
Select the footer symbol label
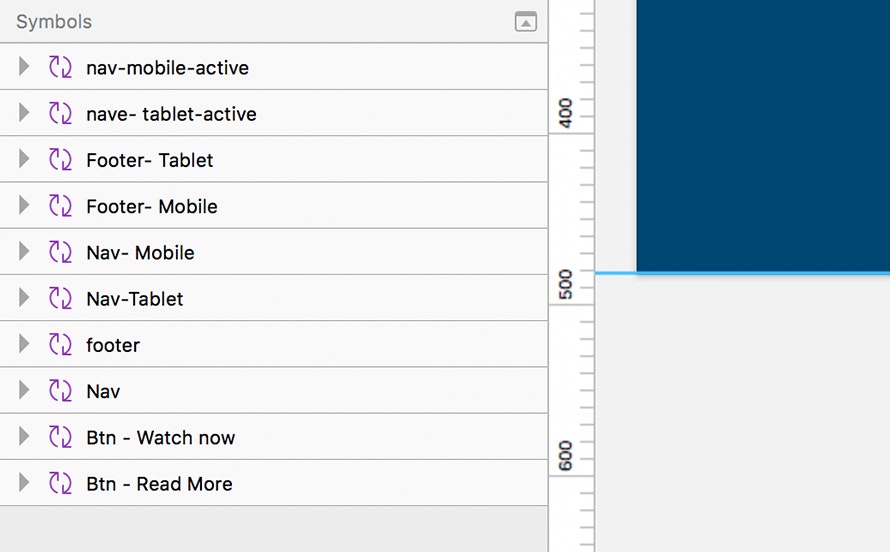pos(113,345)
